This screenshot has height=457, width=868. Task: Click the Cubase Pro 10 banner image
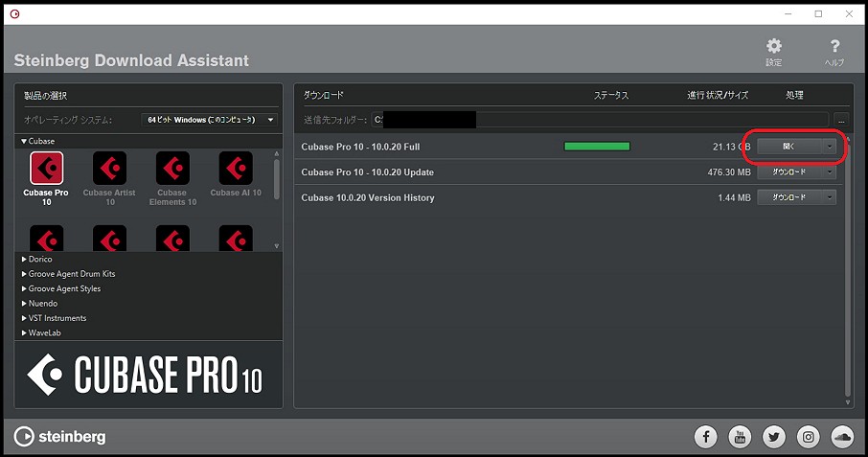coord(148,375)
